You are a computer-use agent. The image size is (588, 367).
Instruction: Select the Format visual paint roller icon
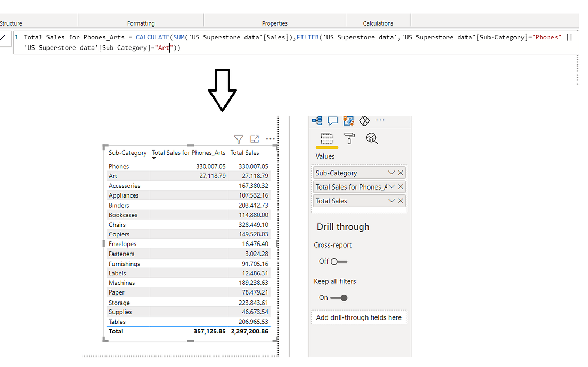pyautogui.click(x=350, y=138)
